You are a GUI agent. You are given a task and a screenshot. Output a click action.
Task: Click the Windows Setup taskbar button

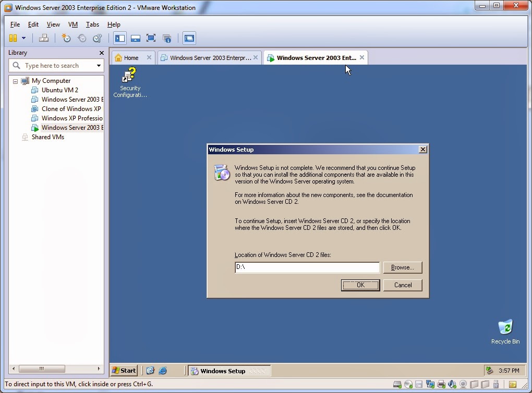coord(229,371)
